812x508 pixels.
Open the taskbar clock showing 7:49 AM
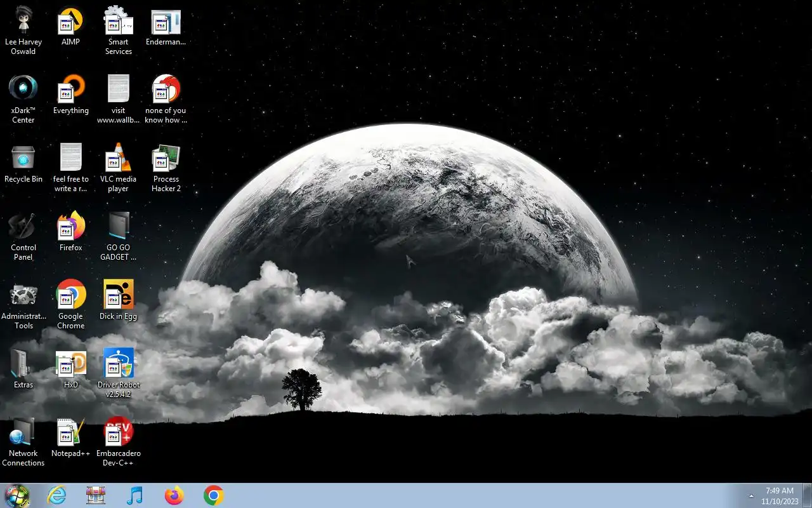(780, 496)
